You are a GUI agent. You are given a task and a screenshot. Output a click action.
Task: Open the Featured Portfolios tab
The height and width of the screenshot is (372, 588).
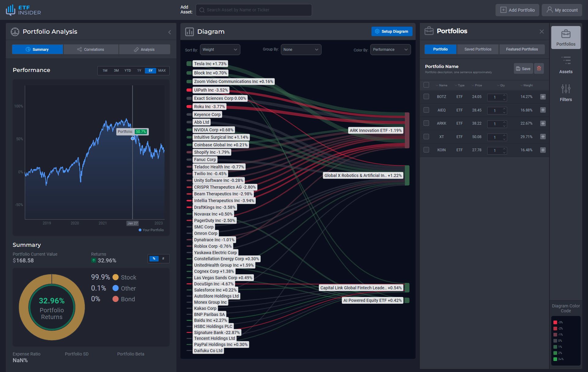(522, 49)
